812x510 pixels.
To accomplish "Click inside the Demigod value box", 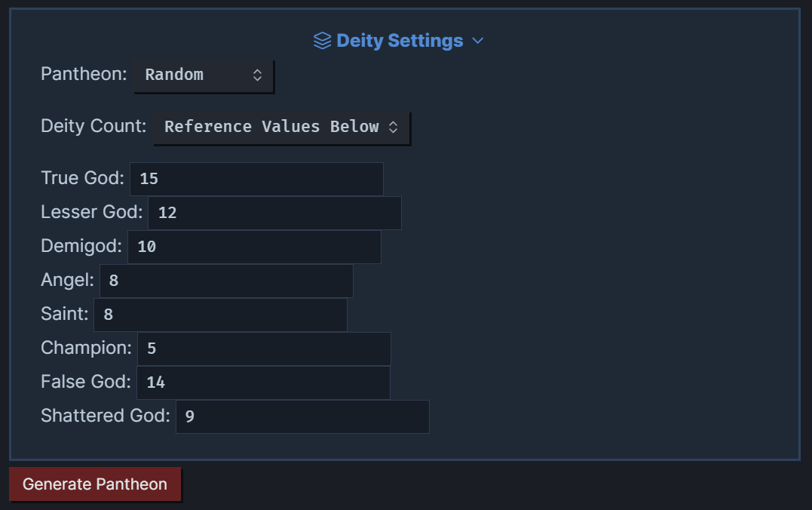I will [254, 247].
